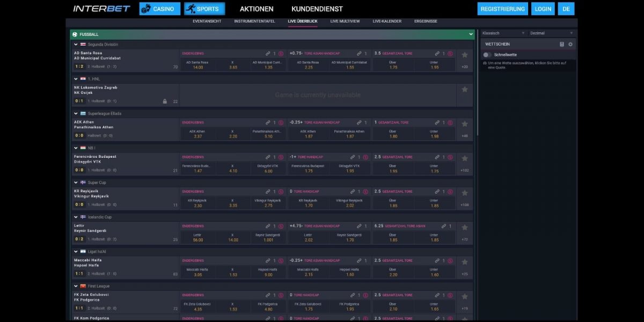Click link icon in Lettir Tore Asian Handicap market

[360, 226]
